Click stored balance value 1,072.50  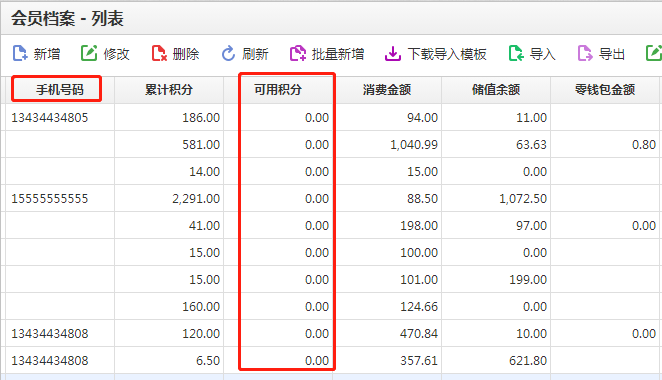tap(523, 198)
